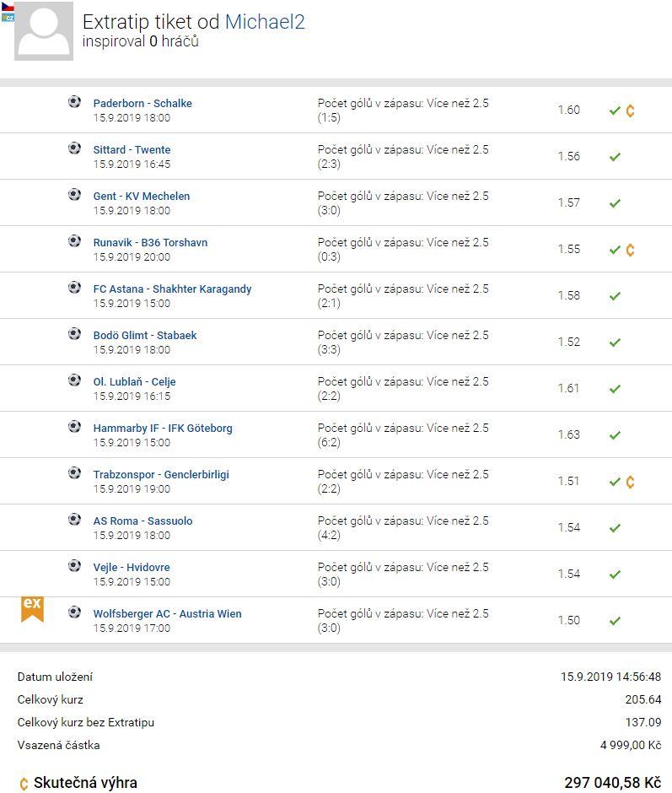
Task: Open the Paderborn - Schalke match link
Action: pyautogui.click(x=142, y=103)
